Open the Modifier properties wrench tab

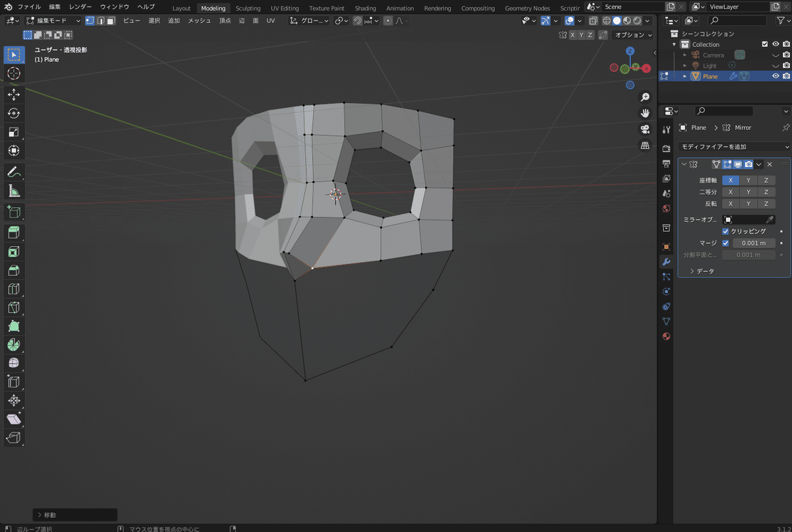coord(666,262)
